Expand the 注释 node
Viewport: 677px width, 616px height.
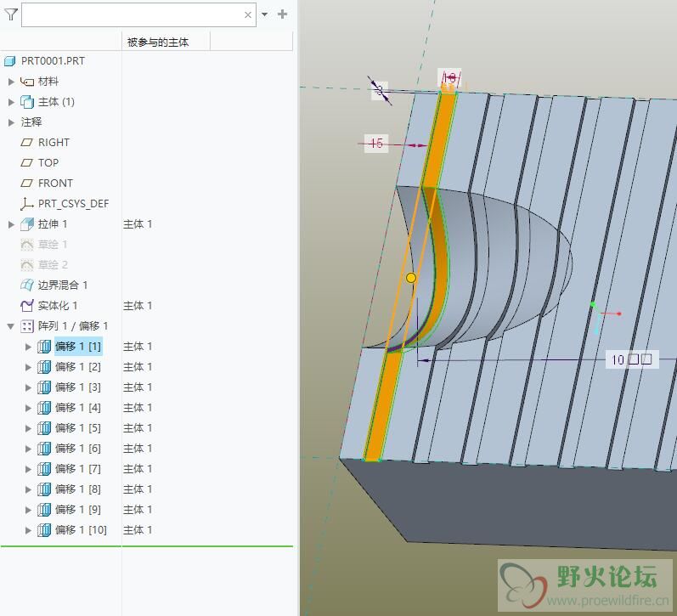11,122
